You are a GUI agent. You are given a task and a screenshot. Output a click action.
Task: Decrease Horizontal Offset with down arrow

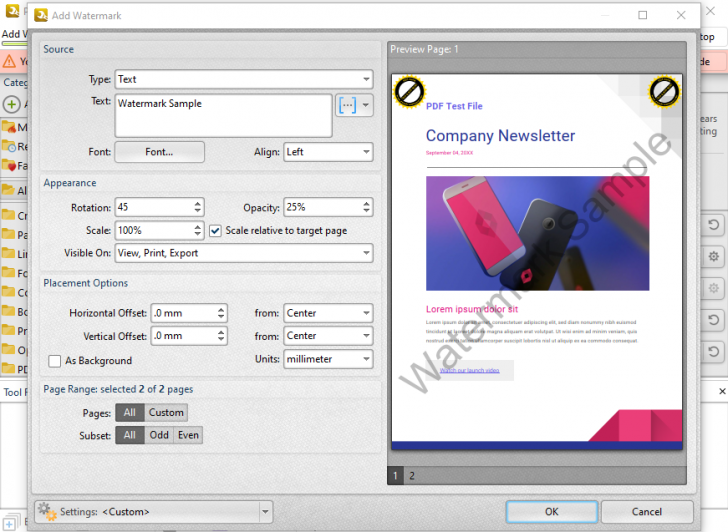click(x=221, y=318)
